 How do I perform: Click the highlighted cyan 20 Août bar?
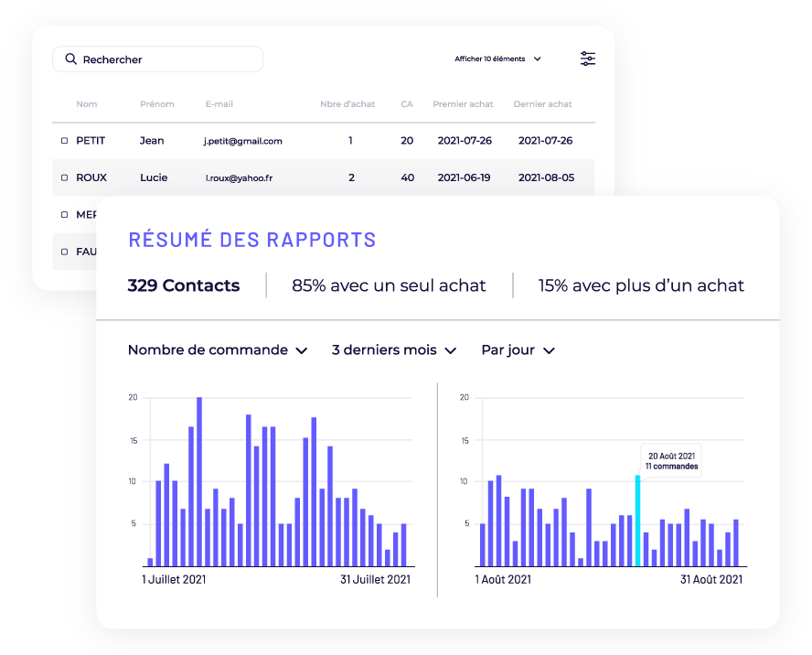[x=637, y=521]
